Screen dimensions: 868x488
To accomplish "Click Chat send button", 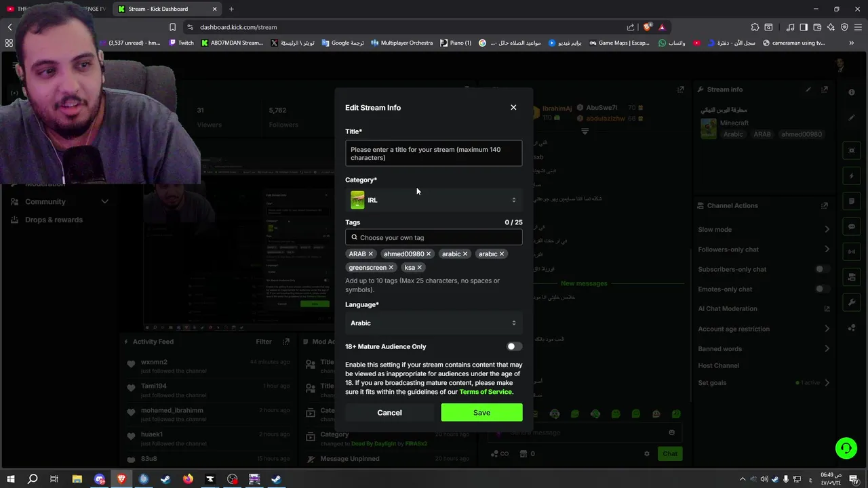I will tap(670, 453).
